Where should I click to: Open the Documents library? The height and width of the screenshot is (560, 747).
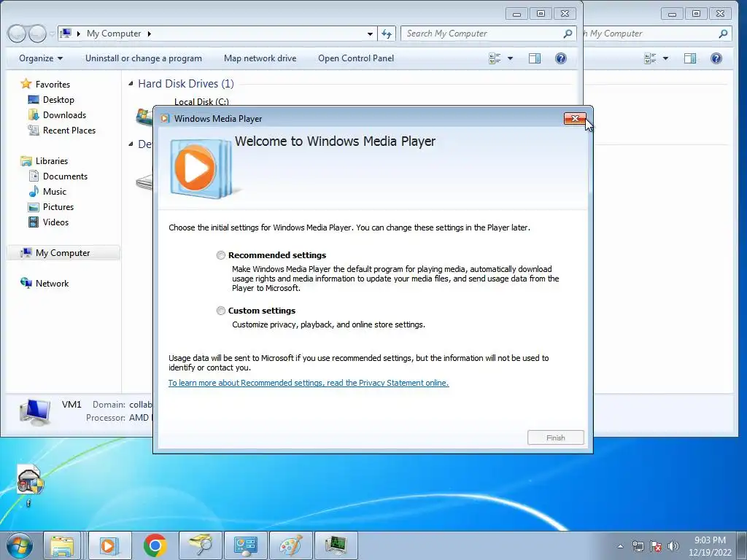58,176
